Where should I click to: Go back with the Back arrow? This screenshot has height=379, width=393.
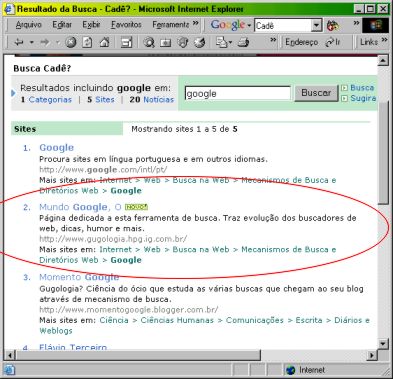pos(19,42)
